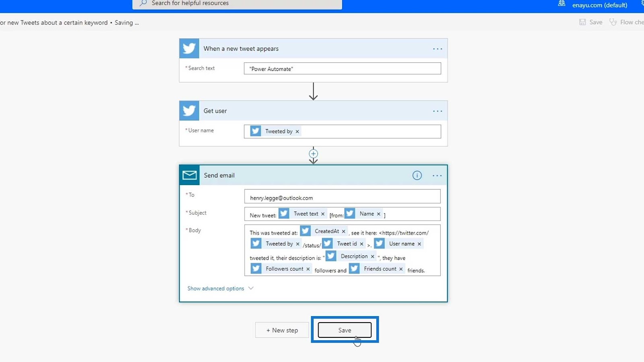Screen dimensions: 644x362
Task: Click the 'Search for helpful resources' box
Action: [x=237, y=4]
